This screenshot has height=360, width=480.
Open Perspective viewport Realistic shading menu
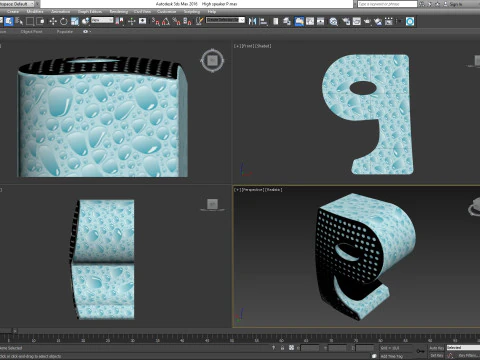pyautogui.click(x=274, y=190)
